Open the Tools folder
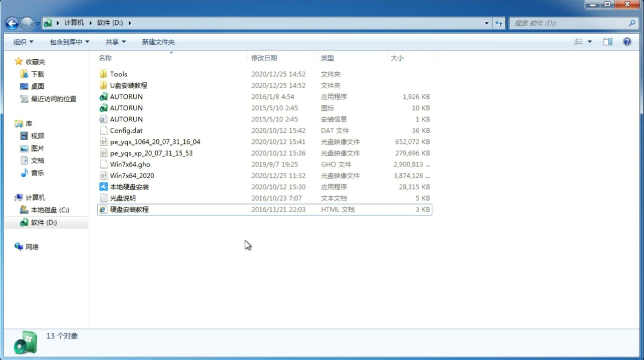644x360 pixels. [118, 74]
